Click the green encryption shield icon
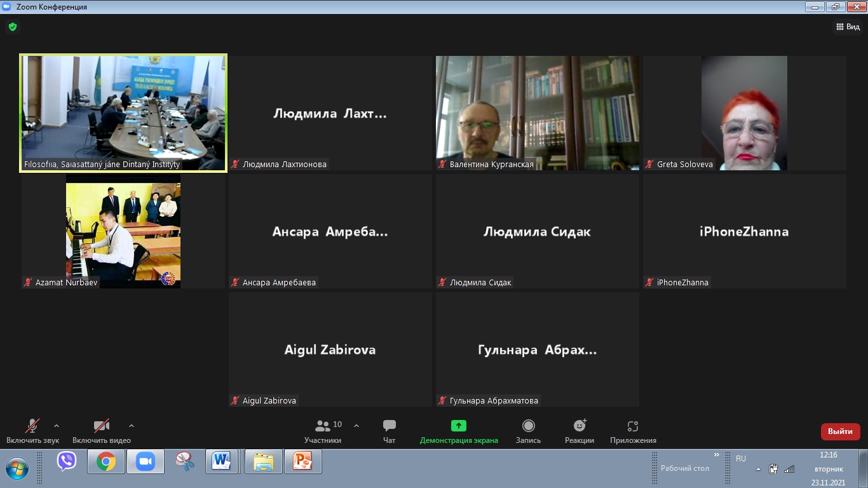This screenshot has height=488, width=868. (x=12, y=27)
